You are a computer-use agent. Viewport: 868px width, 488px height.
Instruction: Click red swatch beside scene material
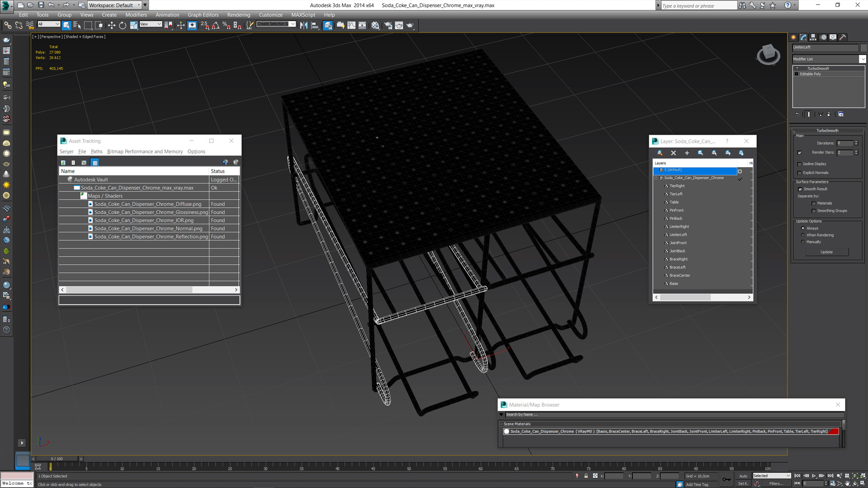point(834,432)
